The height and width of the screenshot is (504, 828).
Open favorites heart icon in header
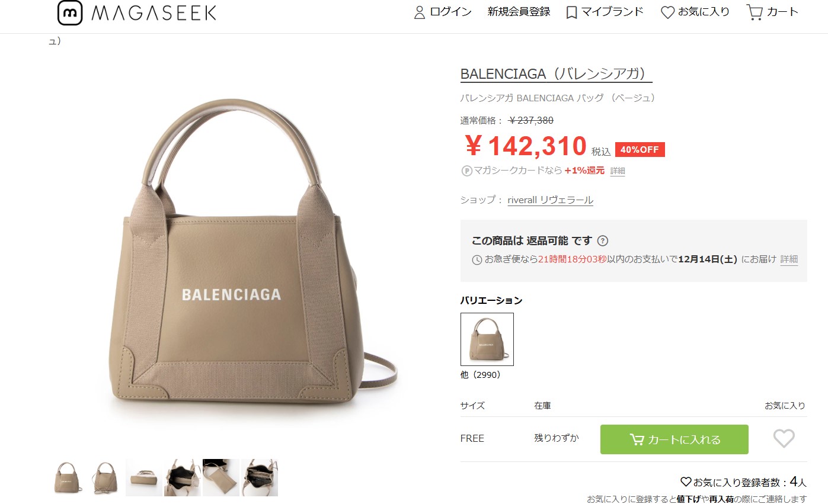667,12
